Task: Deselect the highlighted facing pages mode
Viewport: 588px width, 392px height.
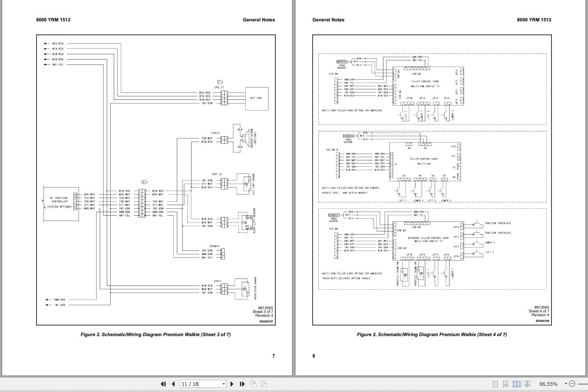Action: [517, 384]
